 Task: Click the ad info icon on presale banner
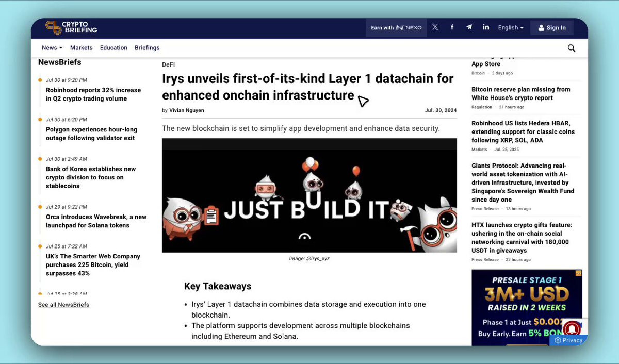tap(579, 273)
